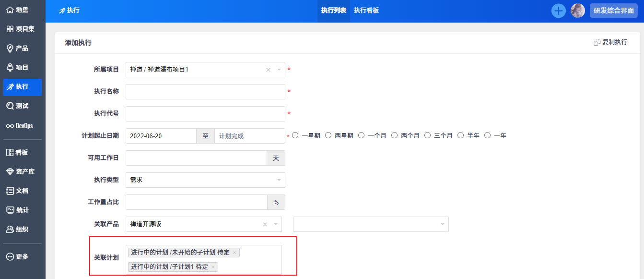Open the 测试 testing sidebar item
The width and height of the screenshot is (644, 279).
23,106
